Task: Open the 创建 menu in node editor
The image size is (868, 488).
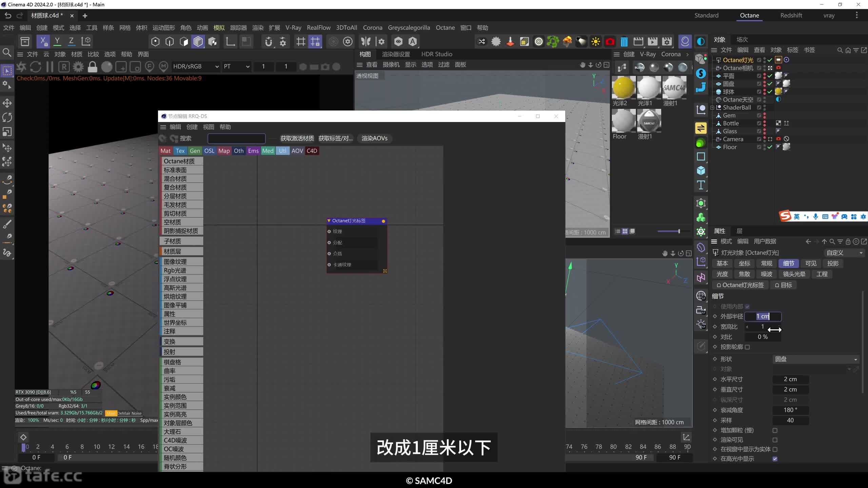Action: (x=192, y=127)
